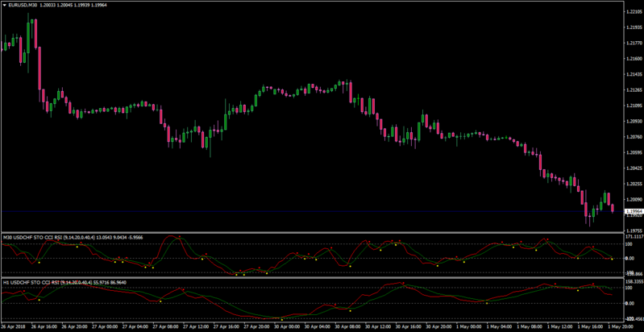Click the 27 Apr 04:00 time label
Viewport: 644px width, 332px height.
tap(134, 328)
